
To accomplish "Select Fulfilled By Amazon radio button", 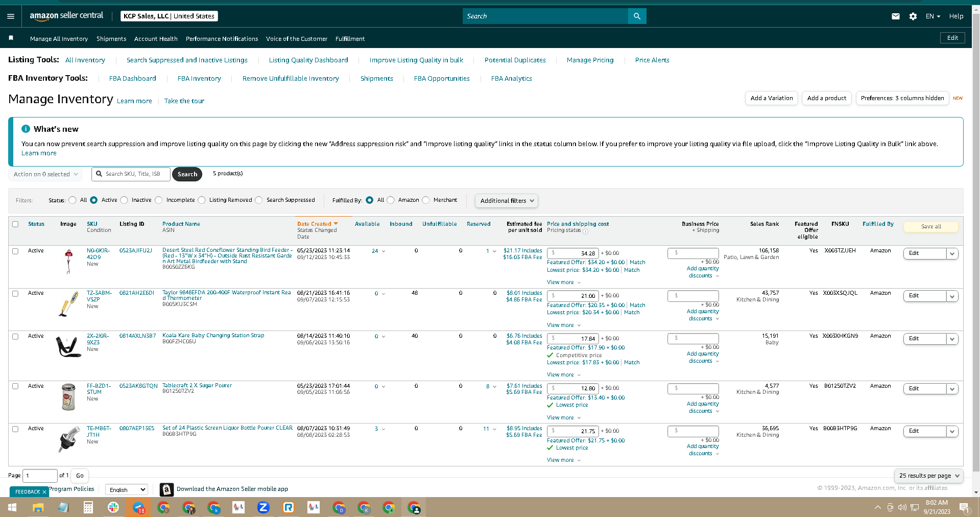I will click(x=391, y=200).
